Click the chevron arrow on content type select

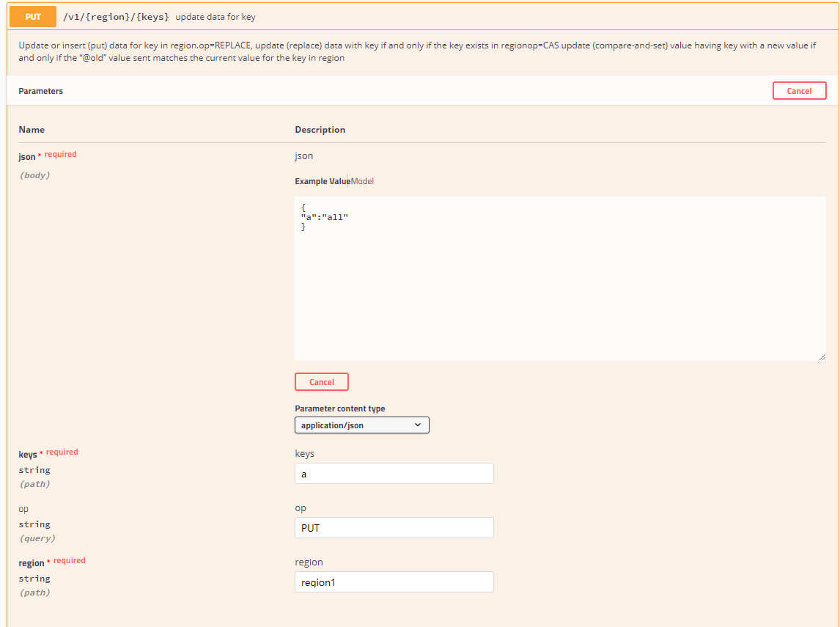(x=418, y=425)
